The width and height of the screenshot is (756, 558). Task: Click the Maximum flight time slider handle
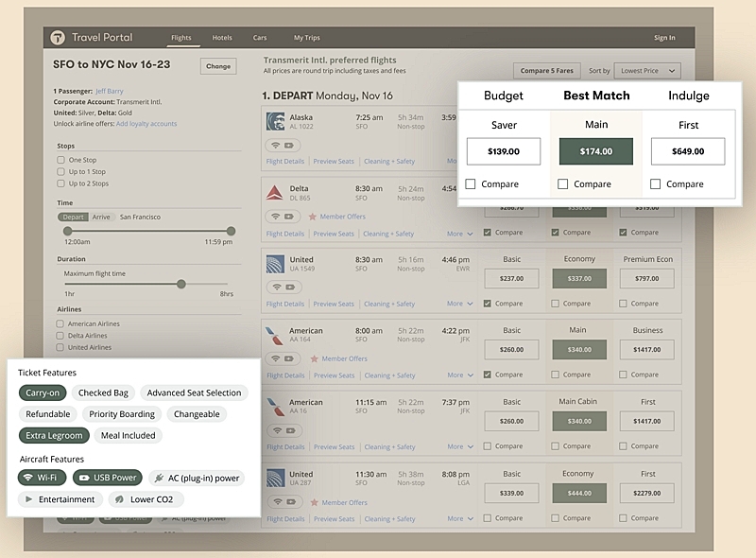pyautogui.click(x=181, y=284)
